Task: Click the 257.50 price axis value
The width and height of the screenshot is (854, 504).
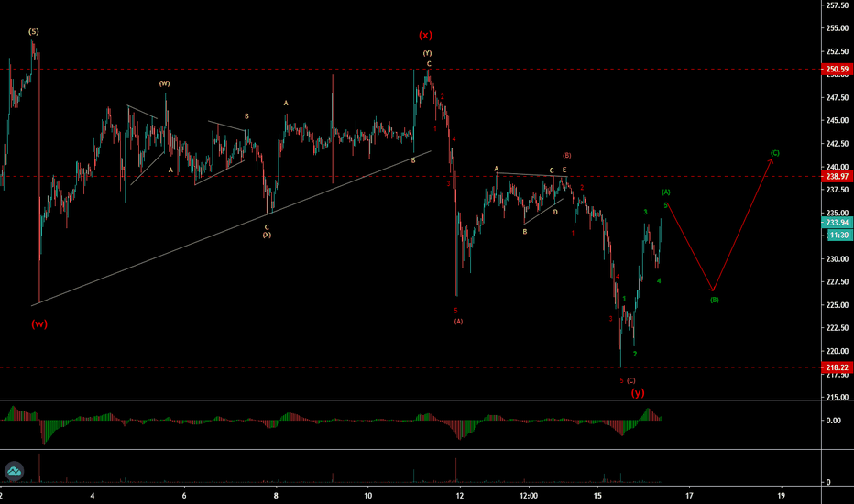Action: (x=838, y=5)
